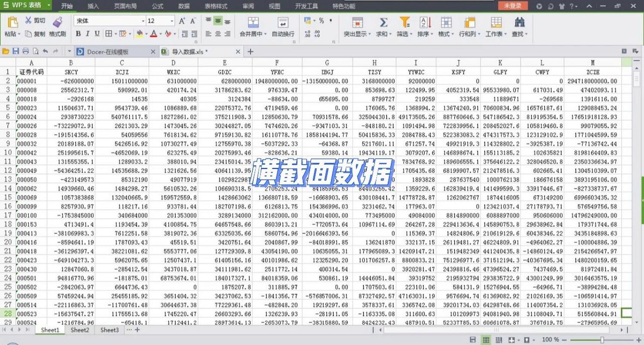Open the WPS 表格 application menu arrow
This screenshot has width=644, height=345.
[x=48, y=5]
